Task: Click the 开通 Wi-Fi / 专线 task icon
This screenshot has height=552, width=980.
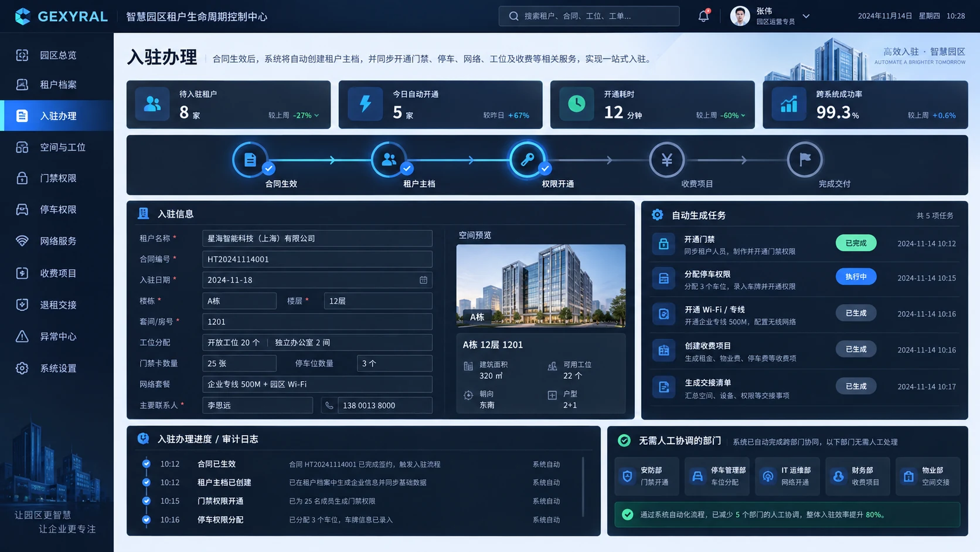Action: [x=663, y=314]
